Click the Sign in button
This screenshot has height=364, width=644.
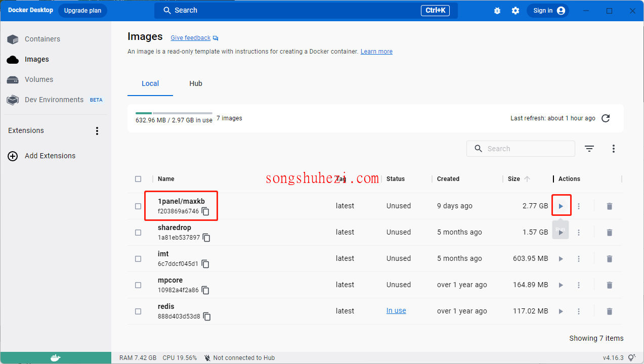point(548,11)
